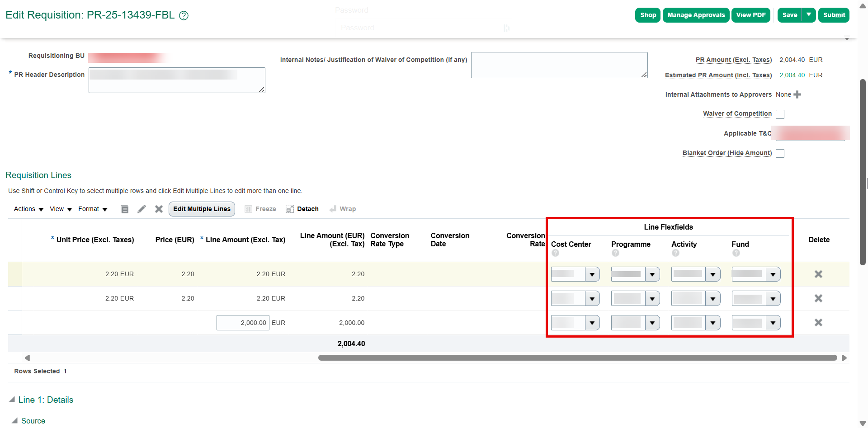Click the view details document icon near Actions menu
This screenshot has height=428, width=868.
point(125,209)
